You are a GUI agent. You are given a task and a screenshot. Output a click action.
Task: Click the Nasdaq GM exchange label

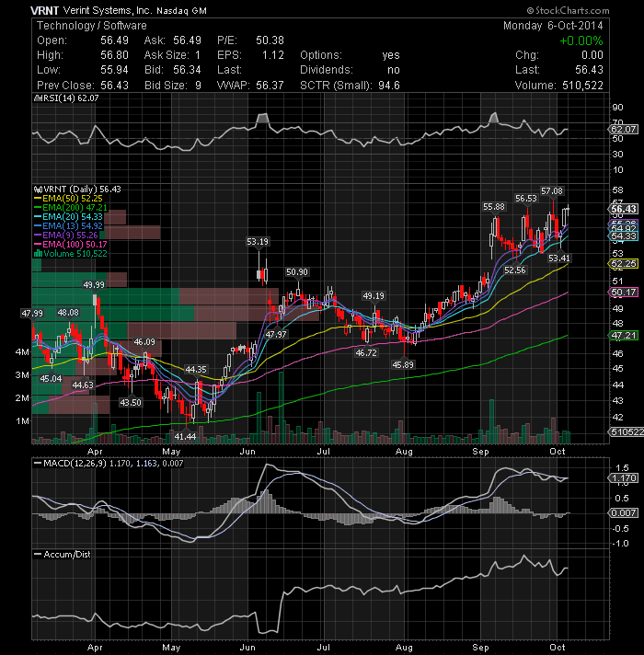181,11
